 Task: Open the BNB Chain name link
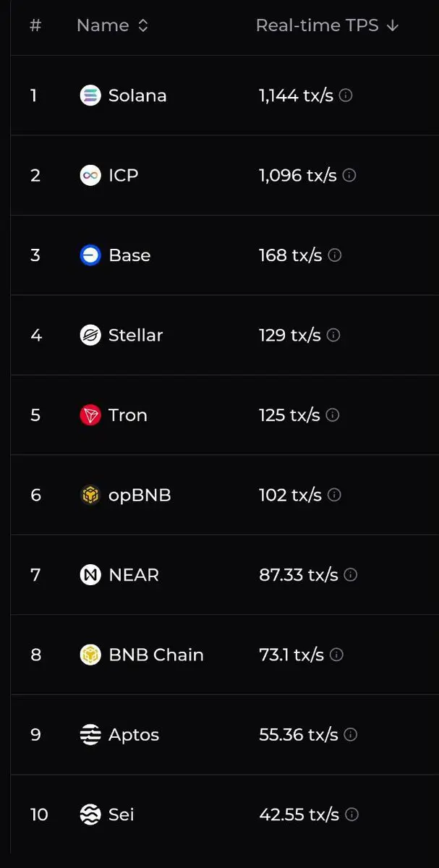(x=156, y=655)
